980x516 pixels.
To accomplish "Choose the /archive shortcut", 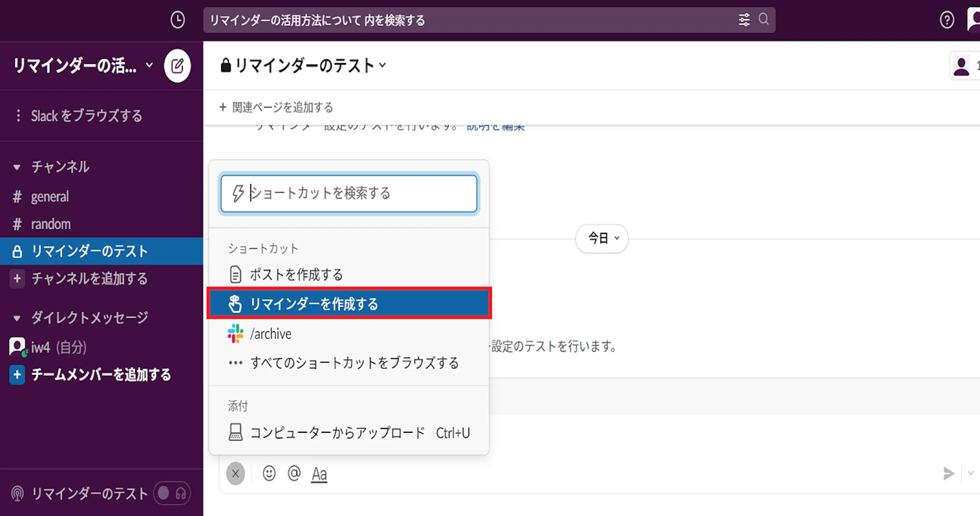I will click(x=270, y=334).
